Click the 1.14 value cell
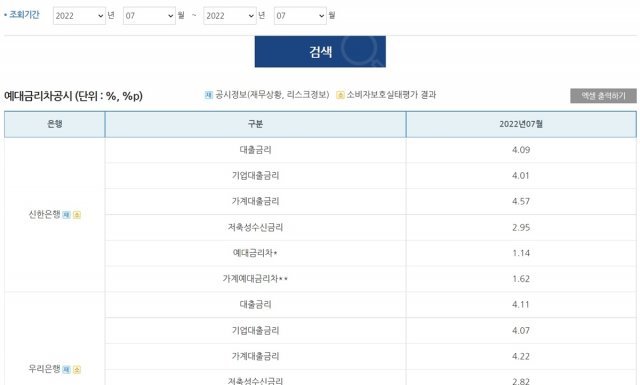640x385 pixels. coord(521,253)
